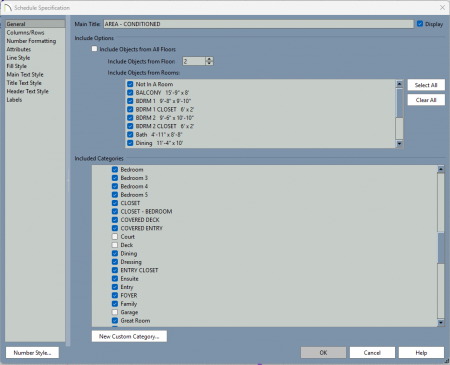The width and height of the screenshot is (450, 365).
Task: Close the Schedule Specification dialog
Action: (442, 7)
